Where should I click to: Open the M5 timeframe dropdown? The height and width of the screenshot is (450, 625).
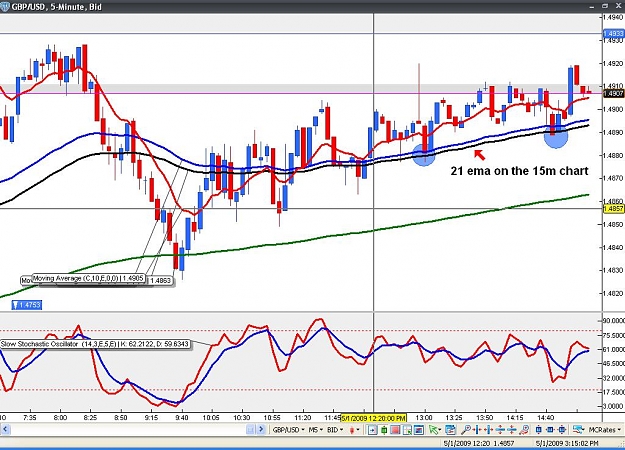[316, 430]
